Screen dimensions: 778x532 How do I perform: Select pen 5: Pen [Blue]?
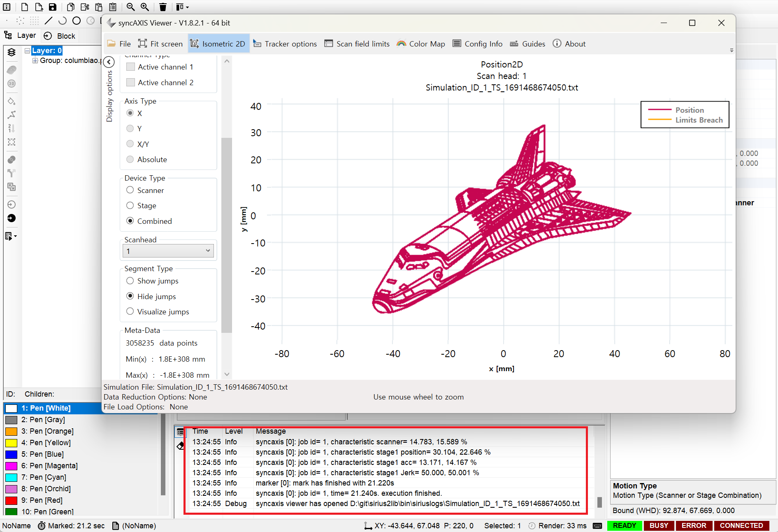click(42, 454)
